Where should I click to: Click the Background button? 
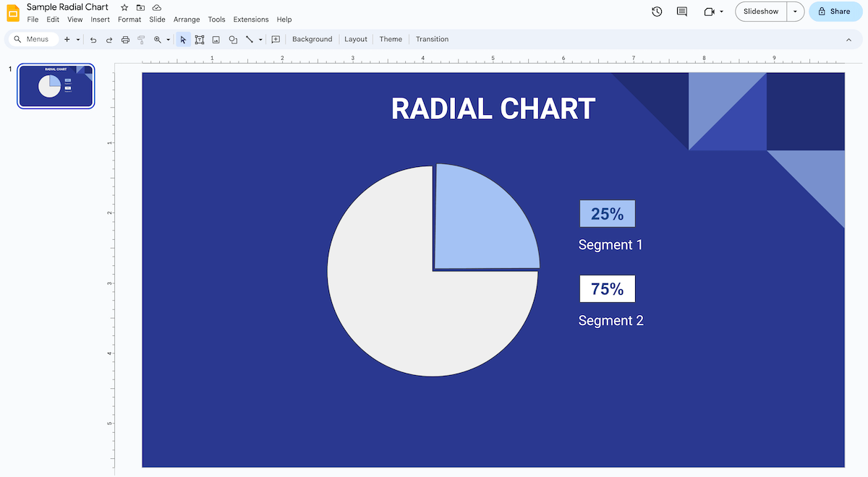coord(312,39)
